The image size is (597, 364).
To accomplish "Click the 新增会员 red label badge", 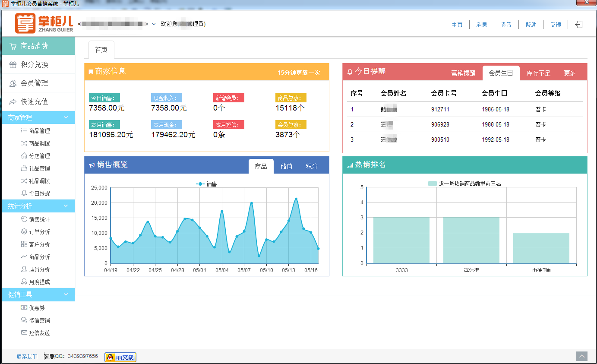I will [229, 98].
